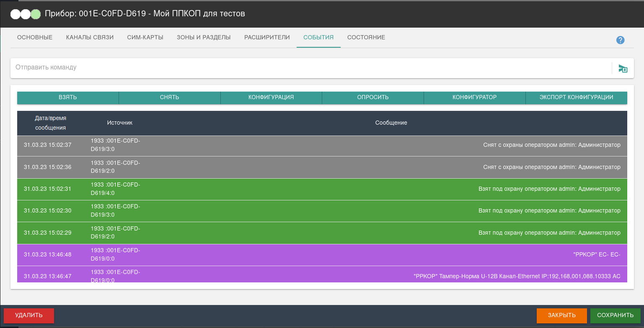Click the ОПРОСИТЬ button
Viewport: 644px width, 328px height.
[373, 97]
